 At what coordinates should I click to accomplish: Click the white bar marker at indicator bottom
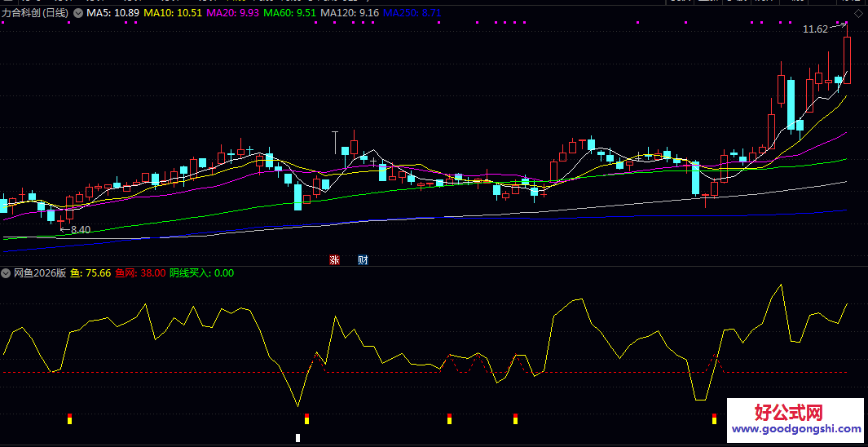[297, 439]
